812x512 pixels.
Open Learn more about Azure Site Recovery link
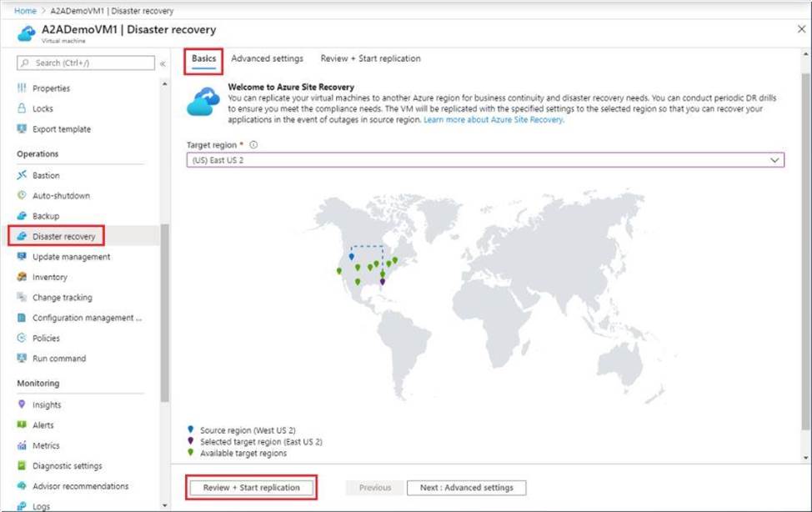pos(494,120)
